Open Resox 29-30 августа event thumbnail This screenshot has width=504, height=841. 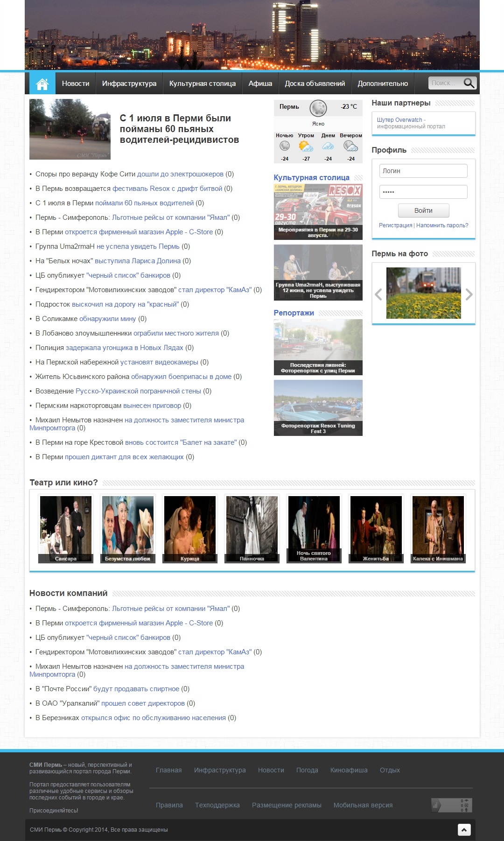pyautogui.click(x=318, y=212)
